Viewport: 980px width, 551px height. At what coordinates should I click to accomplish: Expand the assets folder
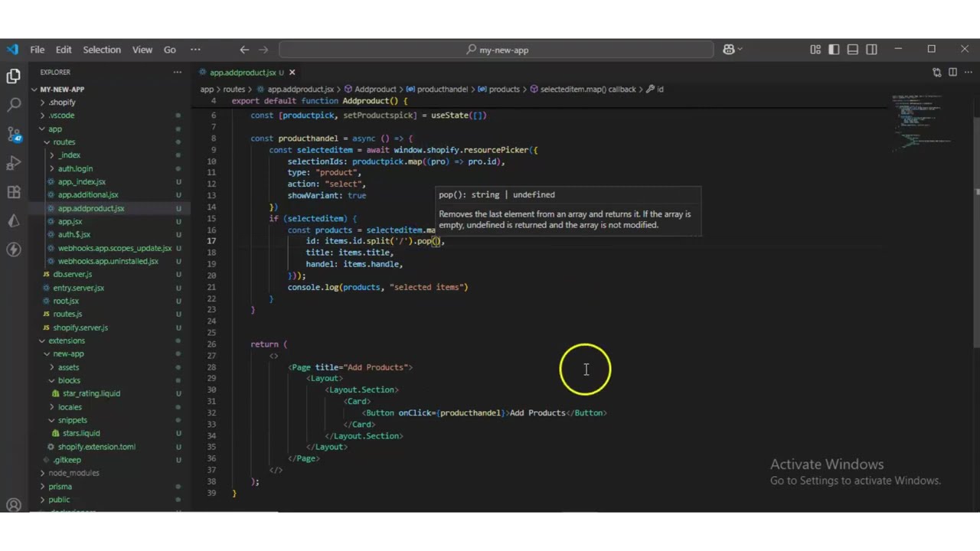[68, 367]
